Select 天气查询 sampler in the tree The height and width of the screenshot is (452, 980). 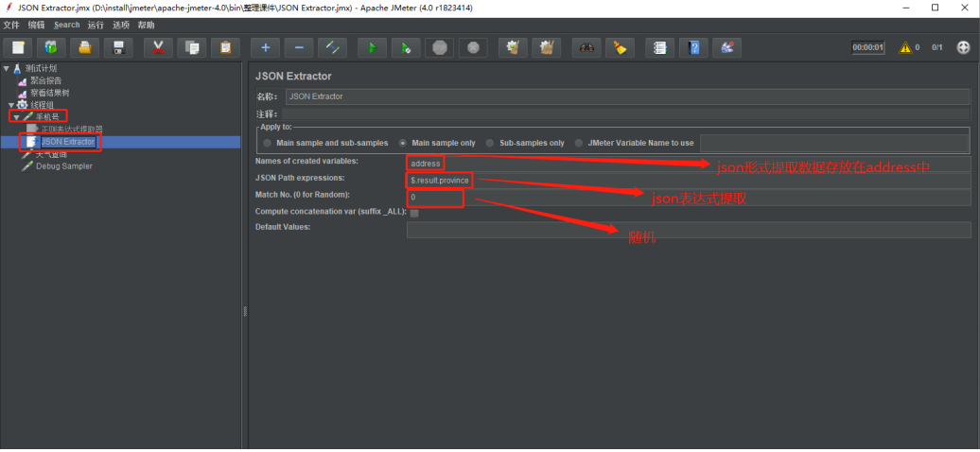tap(51, 154)
